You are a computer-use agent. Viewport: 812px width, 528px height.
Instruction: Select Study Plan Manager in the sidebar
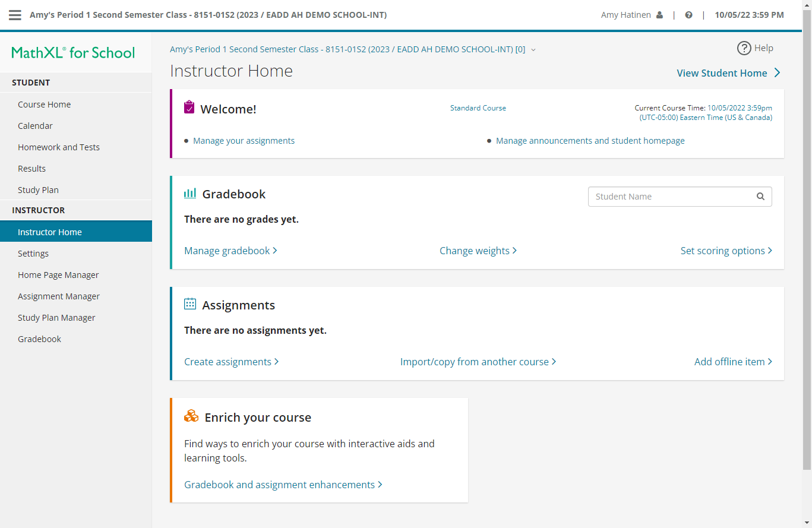pyautogui.click(x=56, y=317)
